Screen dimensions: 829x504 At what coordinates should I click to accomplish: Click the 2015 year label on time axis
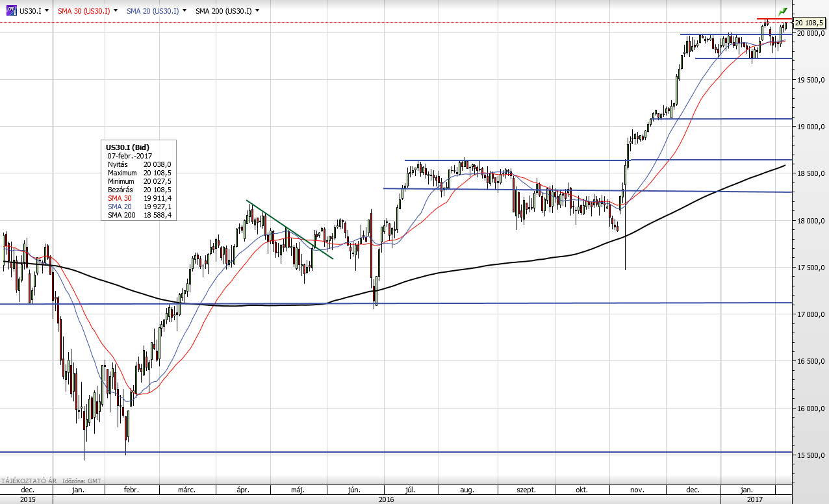click(x=27, y=499)
